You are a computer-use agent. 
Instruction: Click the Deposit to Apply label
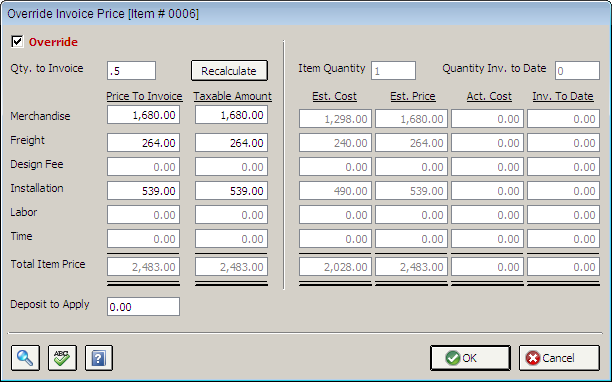(x=50, y=304)
